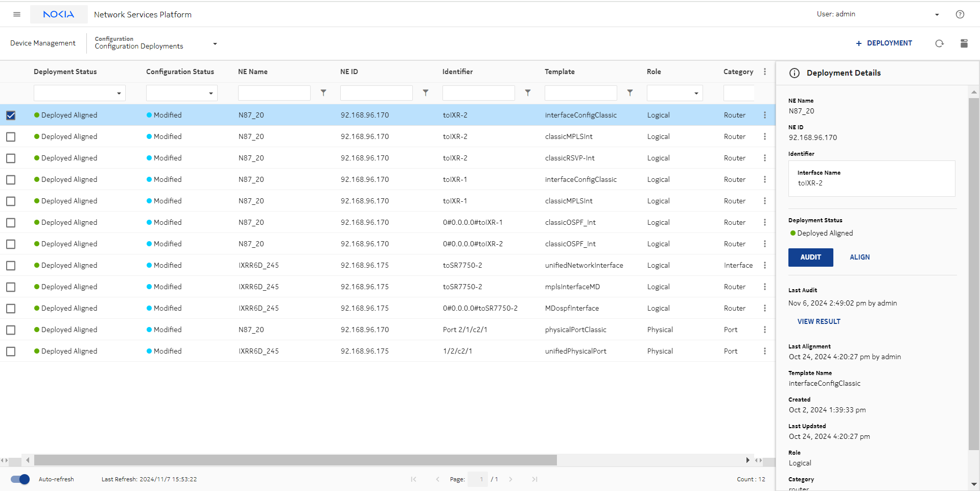The image size is (980, 491).
Task: Uncheck the selected interfaceConfigClassic toIXR-2 row
Action: pos(11,115)
